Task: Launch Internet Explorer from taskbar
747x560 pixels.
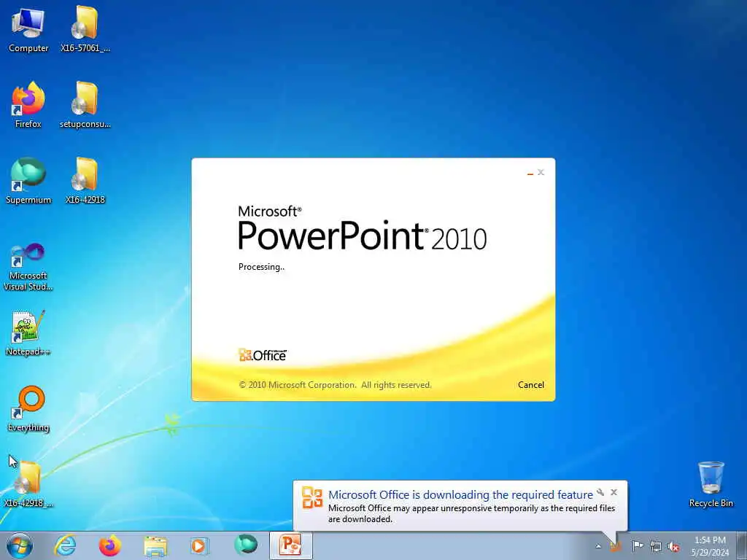Action: (65, 545)
